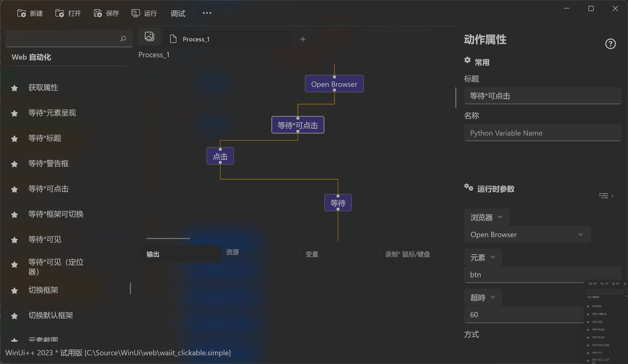Toggle favorite star for 等待*标题
Screen dimensions: 628x364
[x=15, y=138]
